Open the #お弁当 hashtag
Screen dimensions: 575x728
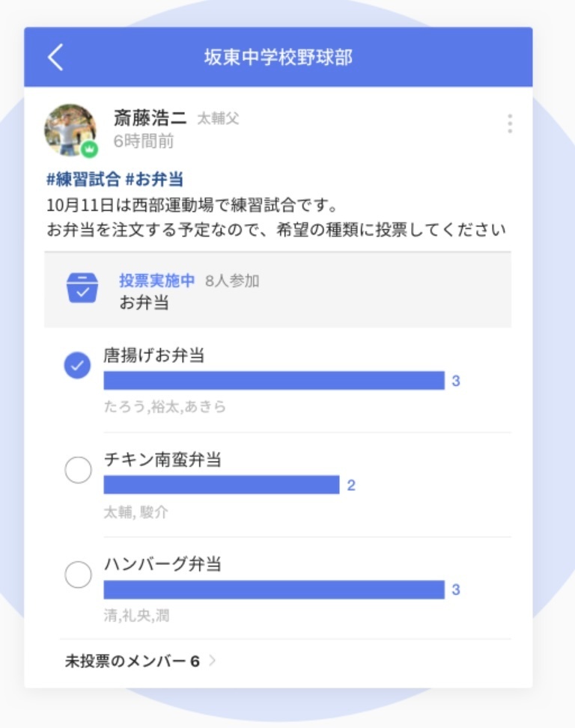pos(155,180)
